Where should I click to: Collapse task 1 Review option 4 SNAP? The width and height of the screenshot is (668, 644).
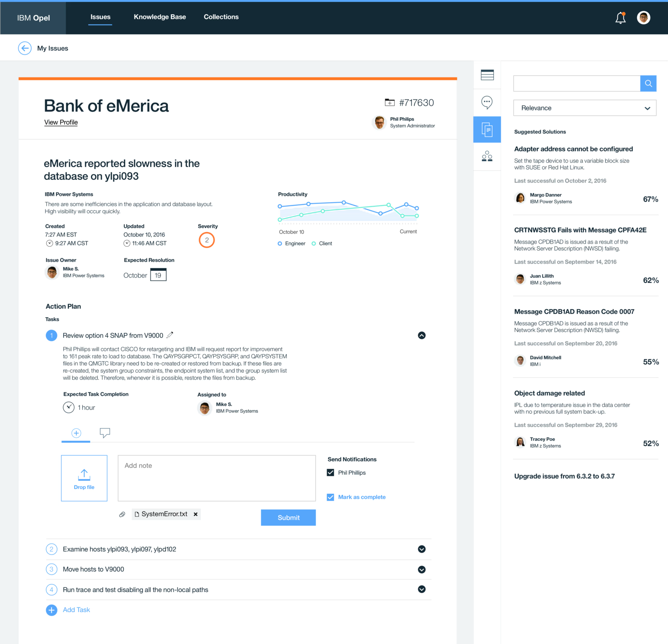click(x=422, y=335)
